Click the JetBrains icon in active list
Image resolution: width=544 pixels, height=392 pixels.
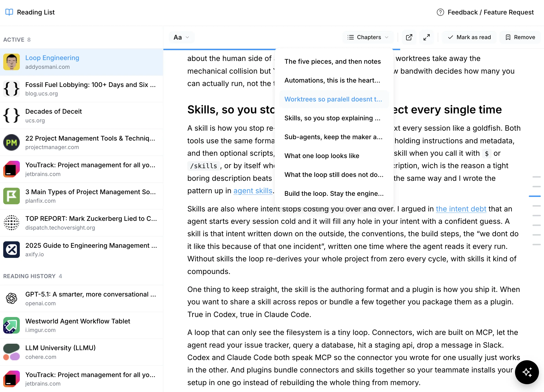click(12, 169)
